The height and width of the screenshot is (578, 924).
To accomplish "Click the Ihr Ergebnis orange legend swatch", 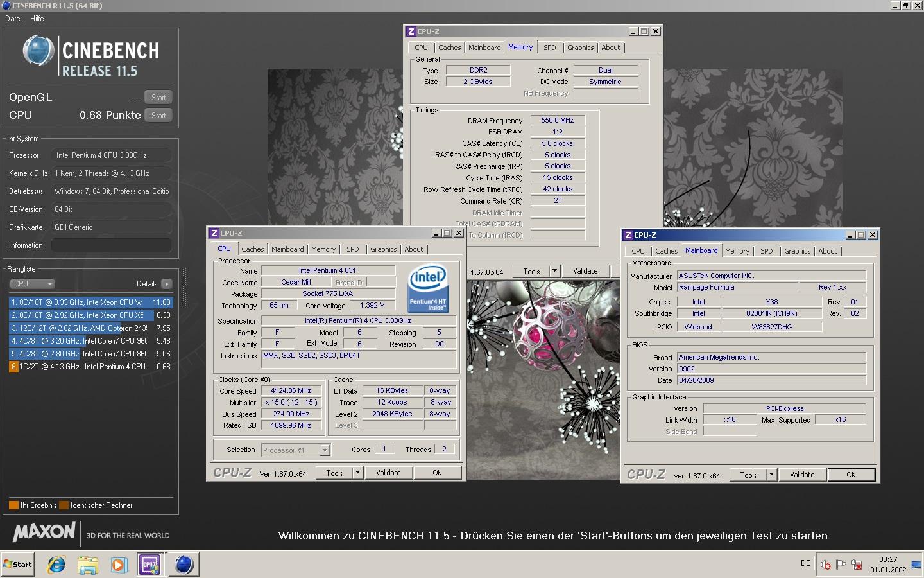I will [13, 505].
